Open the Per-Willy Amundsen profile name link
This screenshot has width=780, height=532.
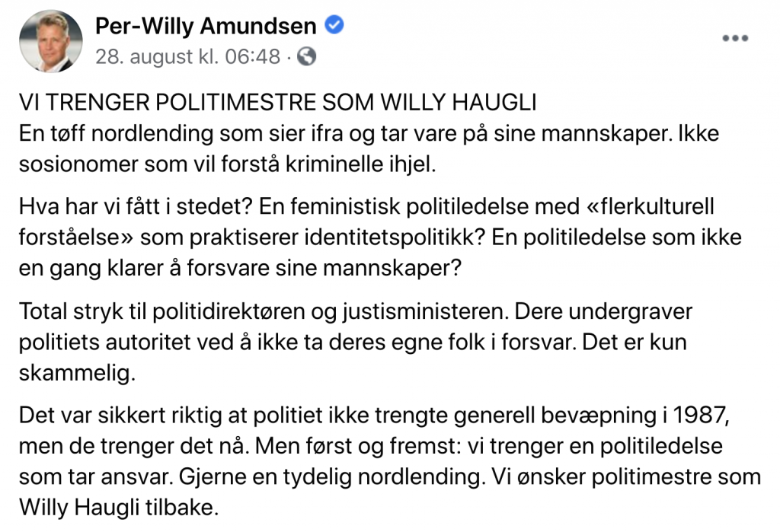[x=206, y=27]
